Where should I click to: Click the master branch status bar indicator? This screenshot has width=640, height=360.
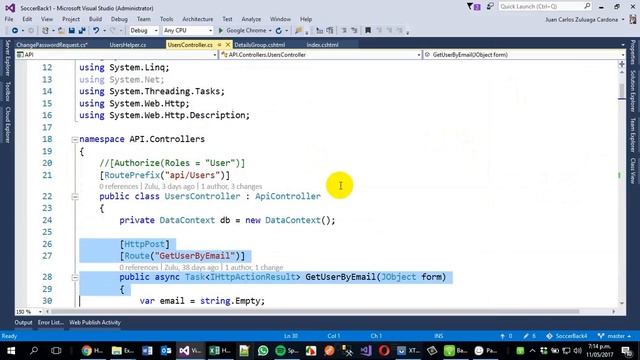click(615, 336)
